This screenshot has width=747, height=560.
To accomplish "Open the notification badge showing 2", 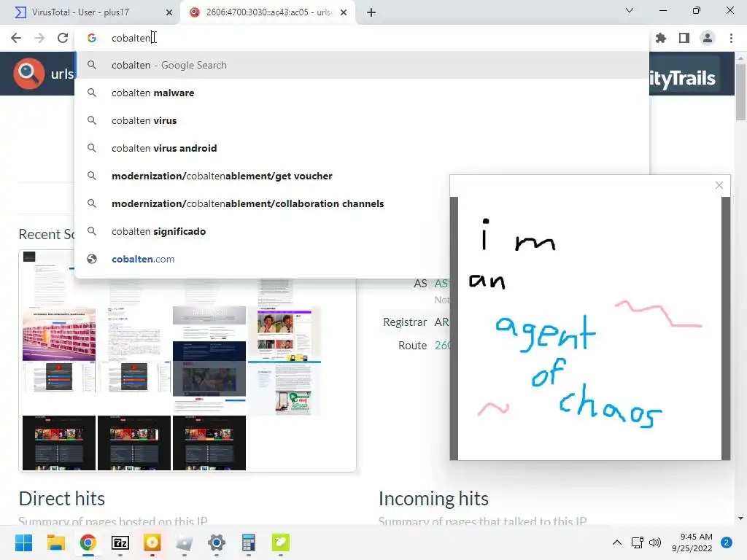I will point(727,542).
